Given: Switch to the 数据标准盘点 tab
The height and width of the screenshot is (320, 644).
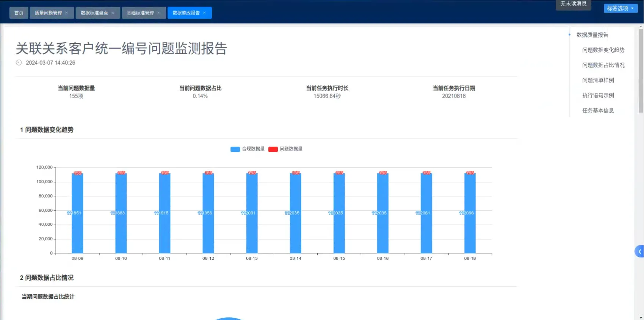Looking at the screenshot, I should click(x=94, y=13).
